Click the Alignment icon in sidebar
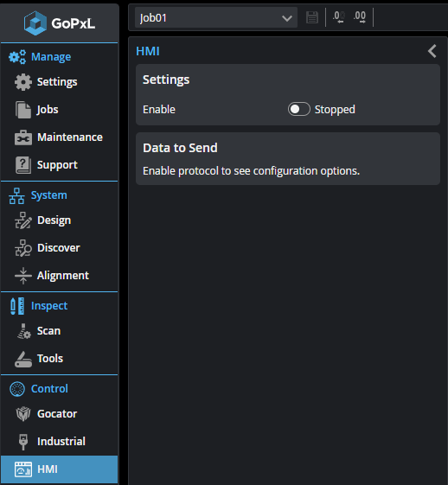Viewport: 448px width, 485px height. [x=23, y=275]
